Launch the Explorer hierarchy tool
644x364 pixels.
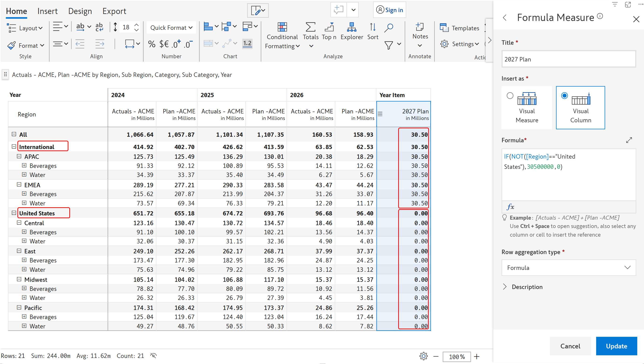[351, 27]
